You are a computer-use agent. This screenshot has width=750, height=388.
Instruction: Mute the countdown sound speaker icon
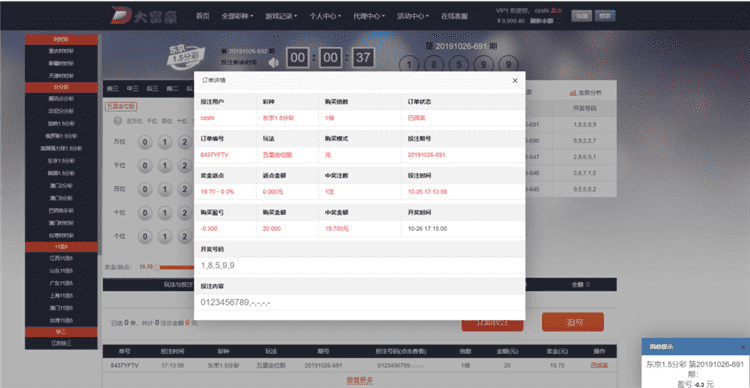[x=274, y=63]
